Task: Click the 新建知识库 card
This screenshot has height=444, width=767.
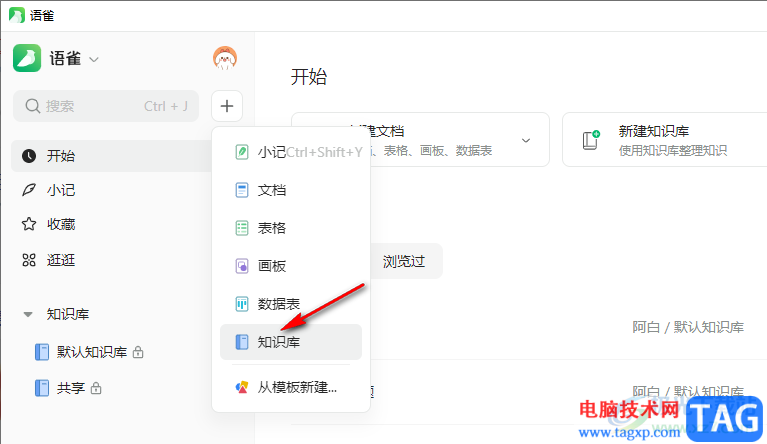Action: 665,140
